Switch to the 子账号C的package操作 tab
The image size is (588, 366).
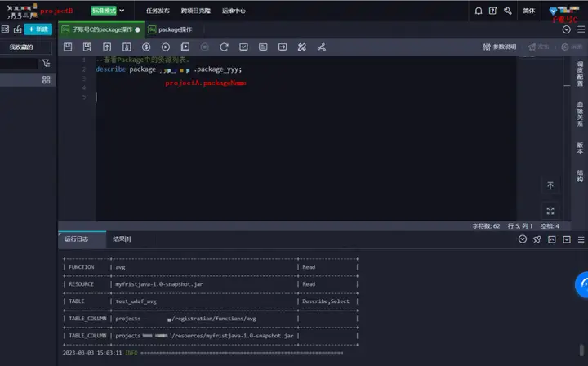point(101,29)
